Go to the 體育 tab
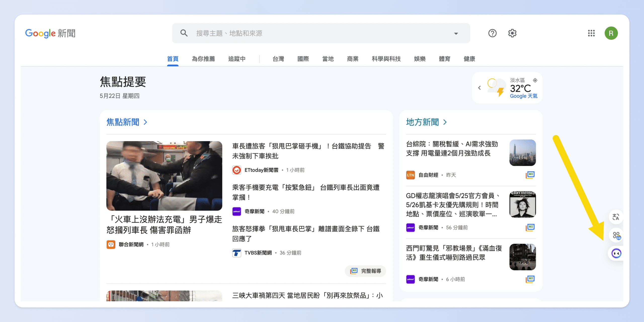644x322 pixels. 444,59
